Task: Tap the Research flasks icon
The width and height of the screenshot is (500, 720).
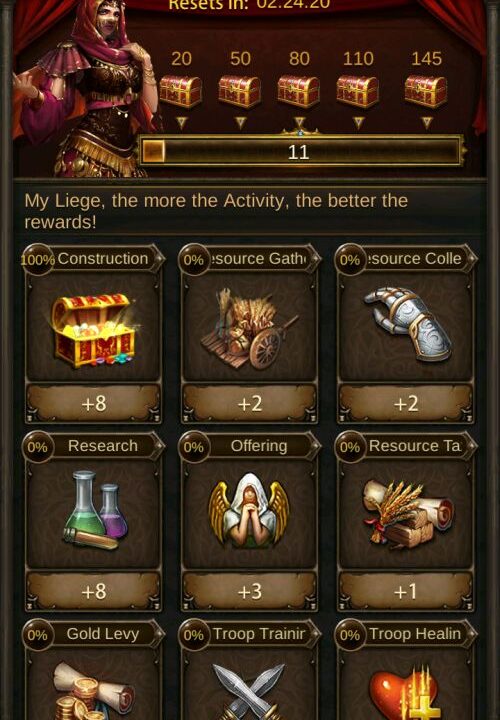Action: tap(96, 511)
